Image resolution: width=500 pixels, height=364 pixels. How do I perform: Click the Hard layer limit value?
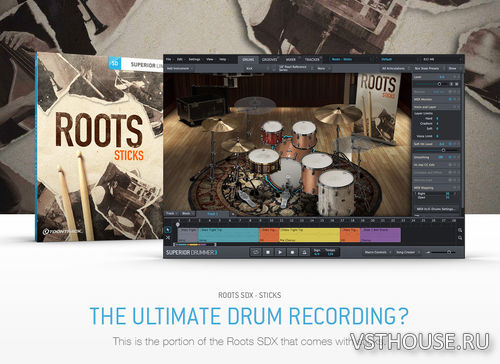coord(437,118)
